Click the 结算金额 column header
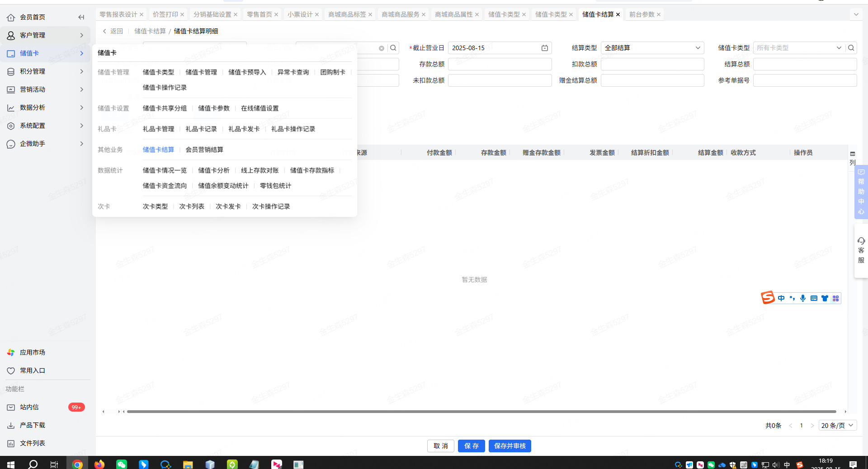868x469 pixels. coord(710,153)
